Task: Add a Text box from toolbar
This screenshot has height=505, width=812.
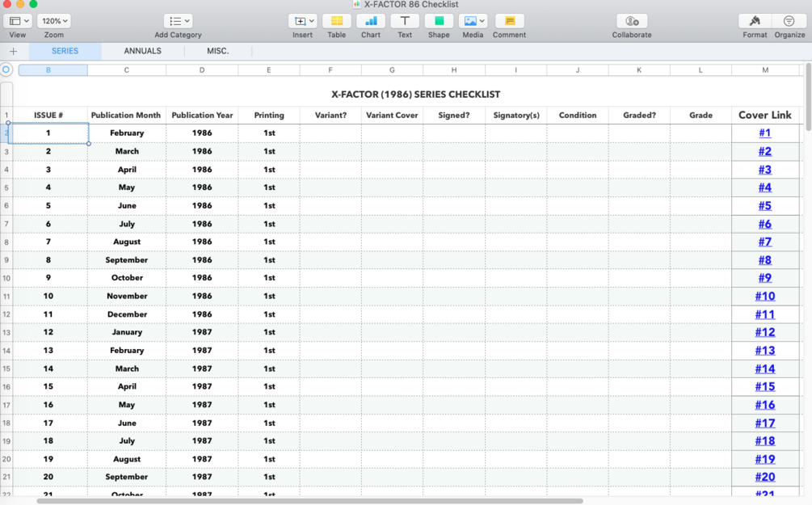Action: click(405, 21)
